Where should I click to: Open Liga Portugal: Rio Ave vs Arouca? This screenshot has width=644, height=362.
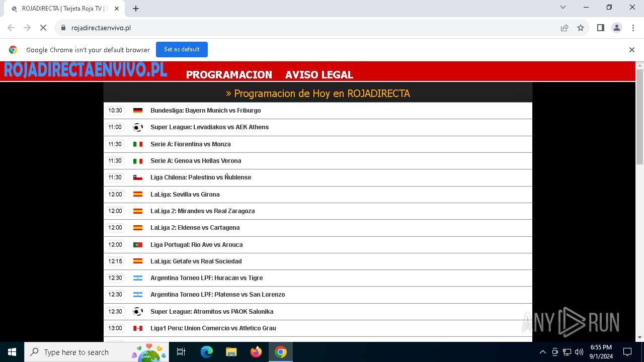(x=196, y=244)
